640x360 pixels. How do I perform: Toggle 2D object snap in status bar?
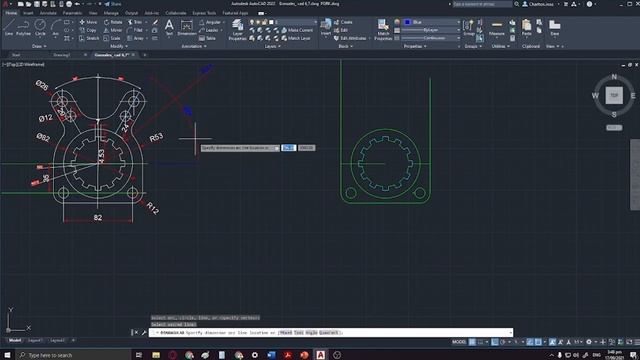[x=538, y=342]
